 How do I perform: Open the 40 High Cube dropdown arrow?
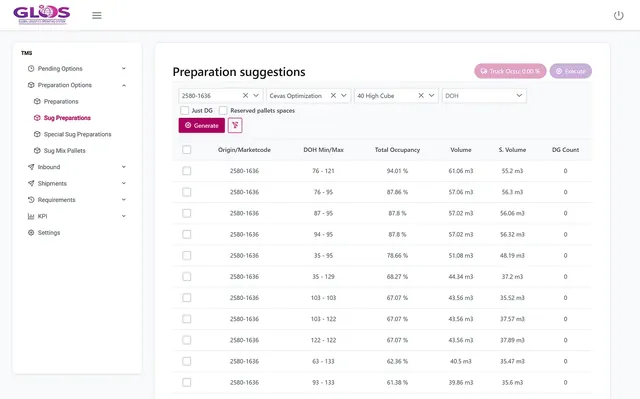[431, 95]
